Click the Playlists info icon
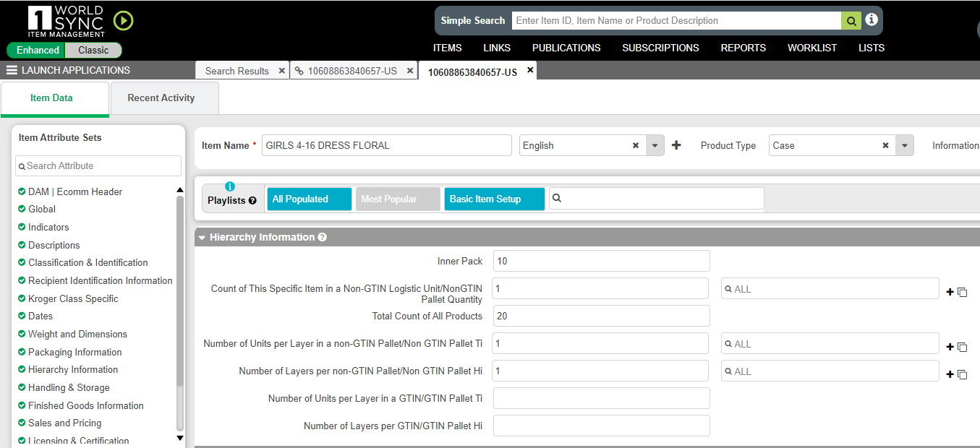 [230, 186]
